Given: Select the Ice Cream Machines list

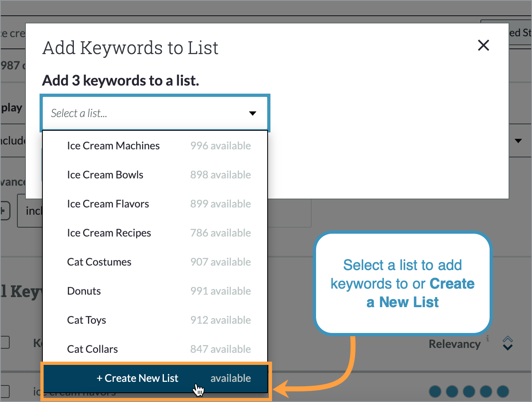Looking at the screenshot, I should point(113,146).
